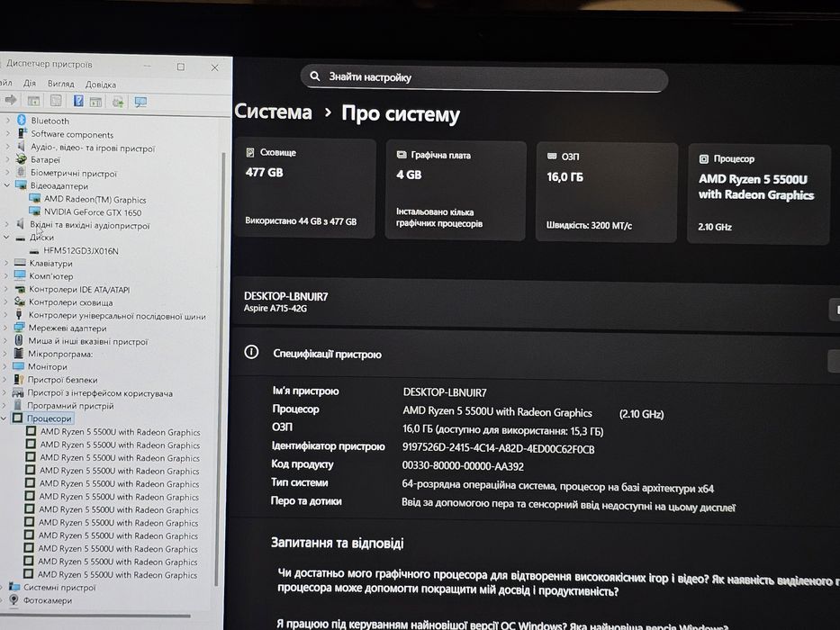
Task: Click the Графічна плата card icon
Action: (402, 155)
